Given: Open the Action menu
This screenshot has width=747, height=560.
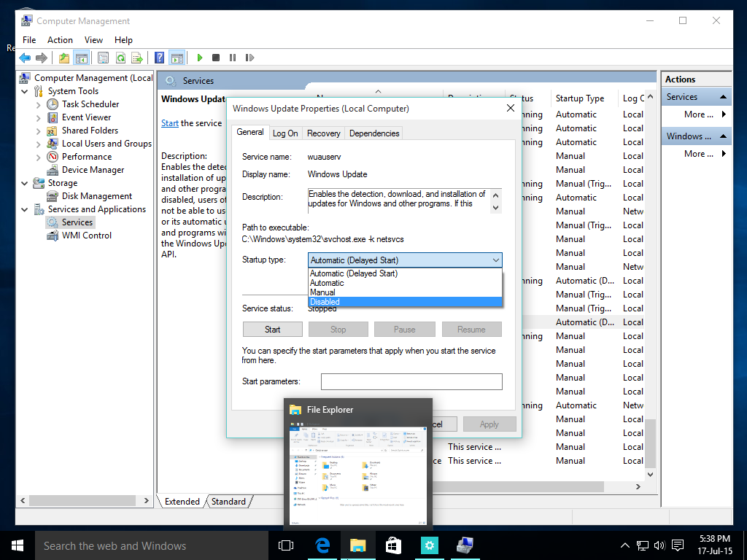Looking at the screenshot, I should click(x=60, y=40).
